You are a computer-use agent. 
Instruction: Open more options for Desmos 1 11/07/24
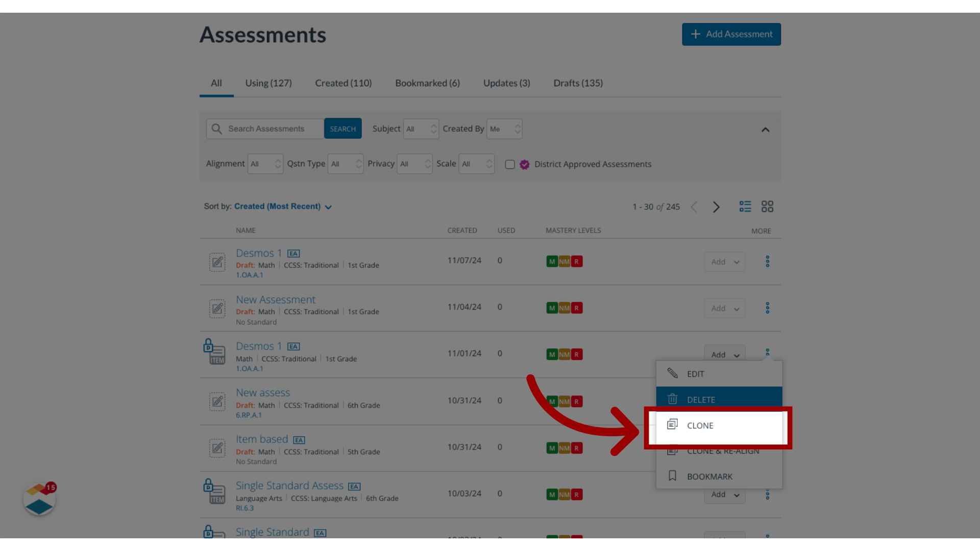[x=767, y=261]
